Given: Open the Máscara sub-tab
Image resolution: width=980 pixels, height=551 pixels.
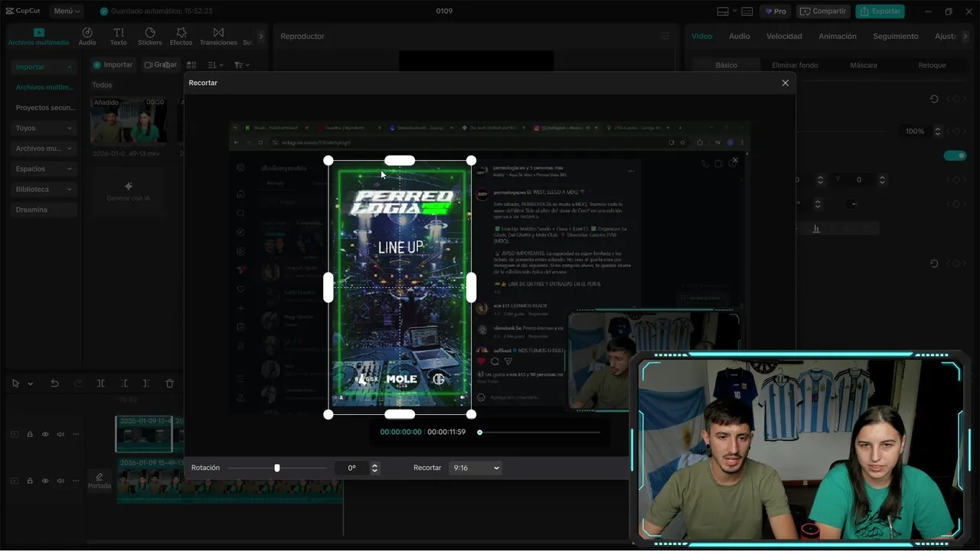Looking at the screenshot, I should pos(864,65).
